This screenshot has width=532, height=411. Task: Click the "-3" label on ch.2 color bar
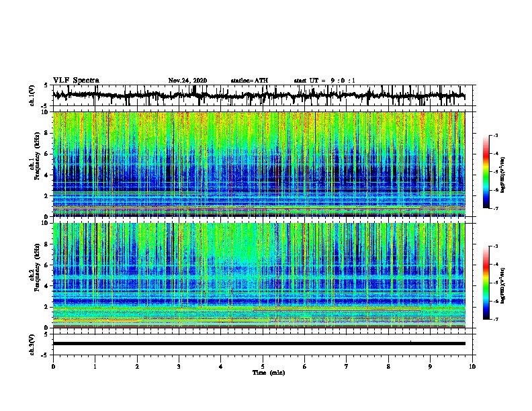pyautogui.click(x=495, y=246)
